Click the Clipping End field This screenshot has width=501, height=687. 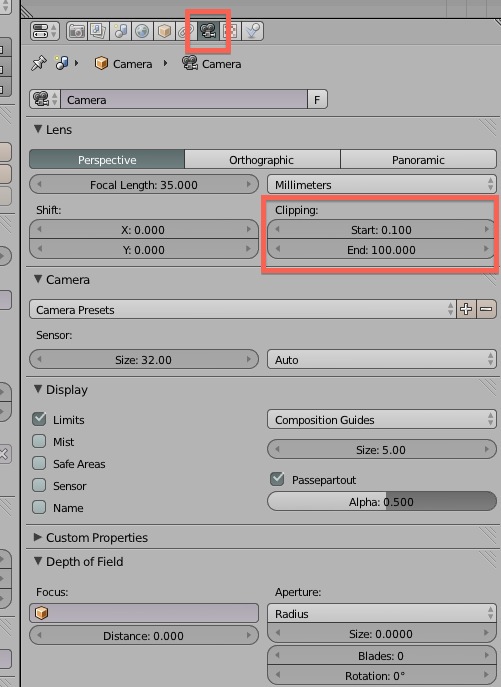(x=381, y=249)
